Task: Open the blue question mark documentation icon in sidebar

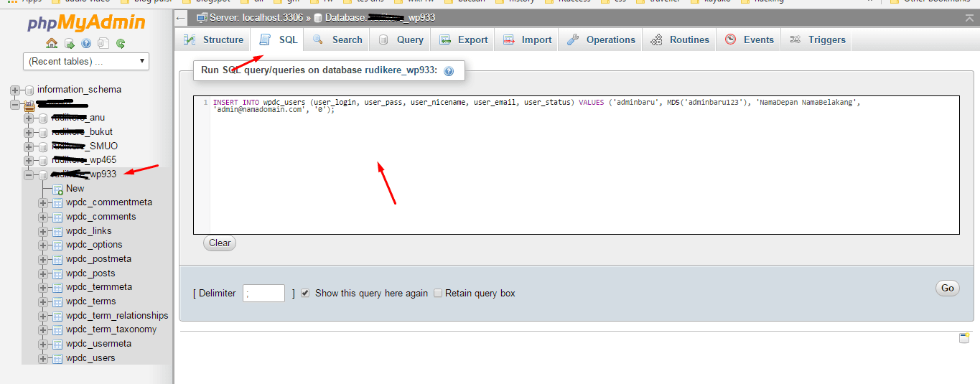Action: 86,44
